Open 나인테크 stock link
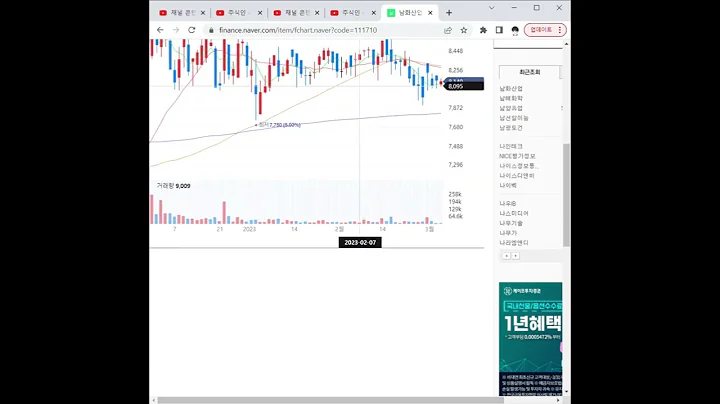 coord(511,146)
